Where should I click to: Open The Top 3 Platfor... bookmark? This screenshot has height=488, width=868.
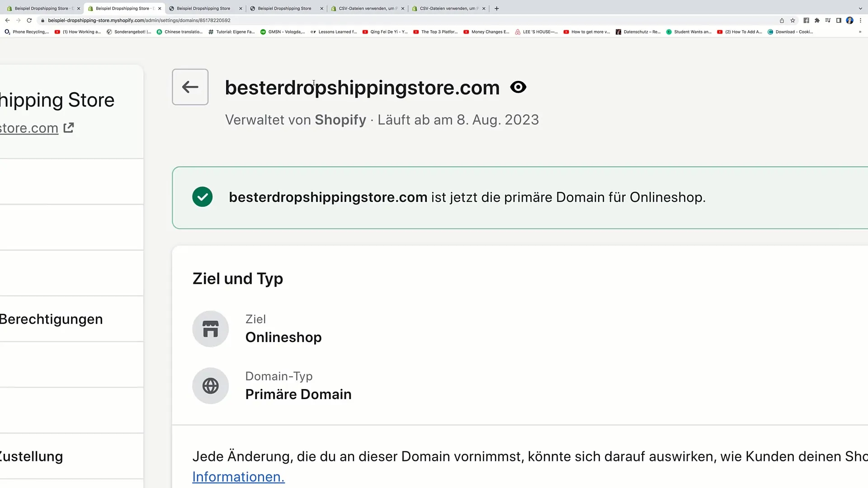[x=435, y=32]
